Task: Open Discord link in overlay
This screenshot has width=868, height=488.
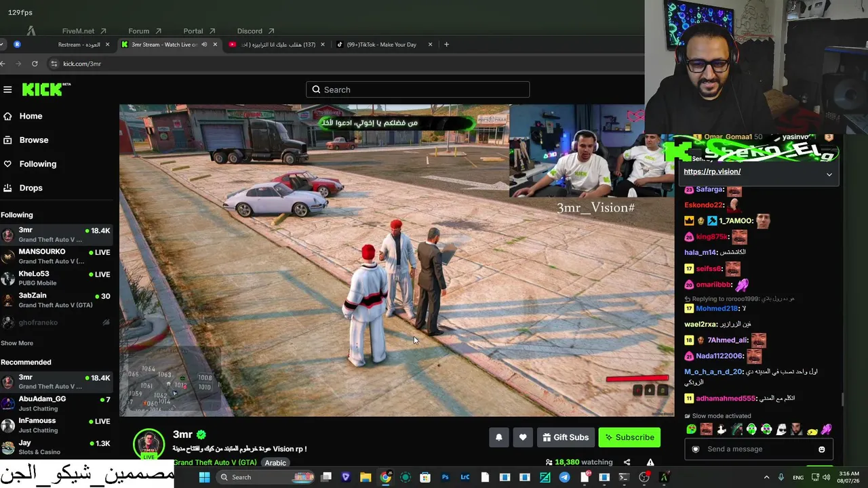Action: (256, 31)
